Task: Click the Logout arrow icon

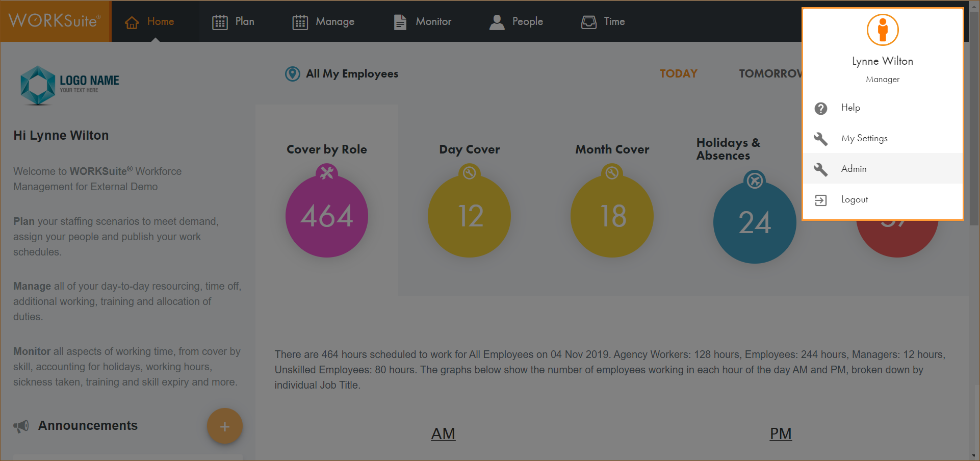Action: [x=820, y=200]
